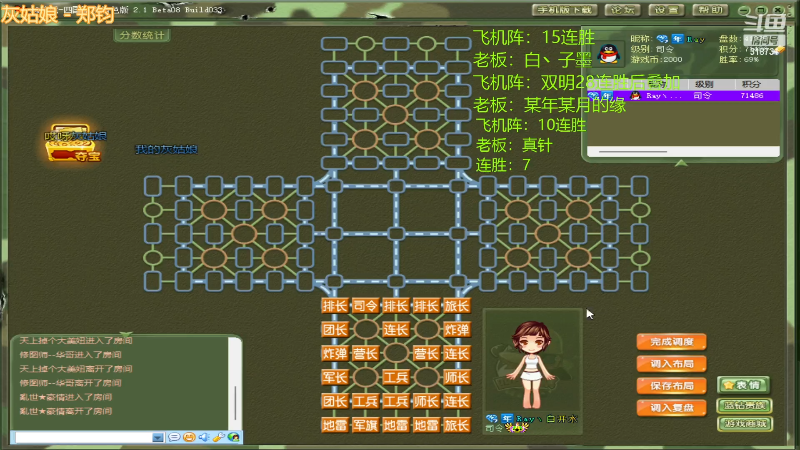Image resolution: width=800 pixels, height=450 pixels.
Task: Click the 调入布局 button
Action: (671, 364)
